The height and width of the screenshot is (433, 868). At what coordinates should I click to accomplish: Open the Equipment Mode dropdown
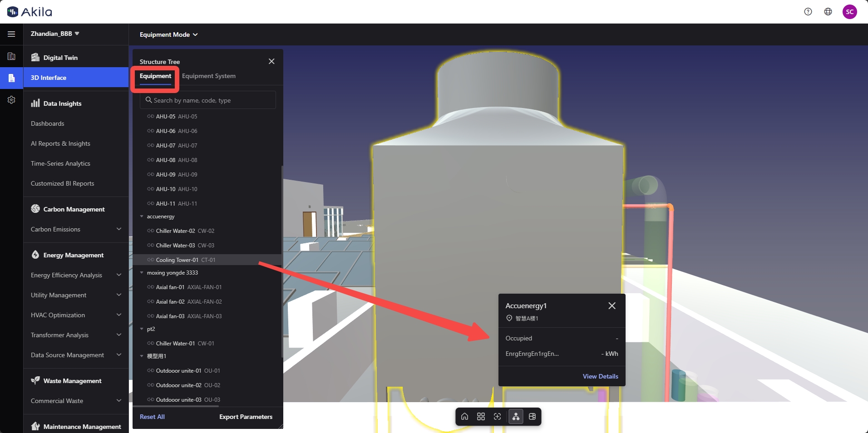click(x=168, y=34)
